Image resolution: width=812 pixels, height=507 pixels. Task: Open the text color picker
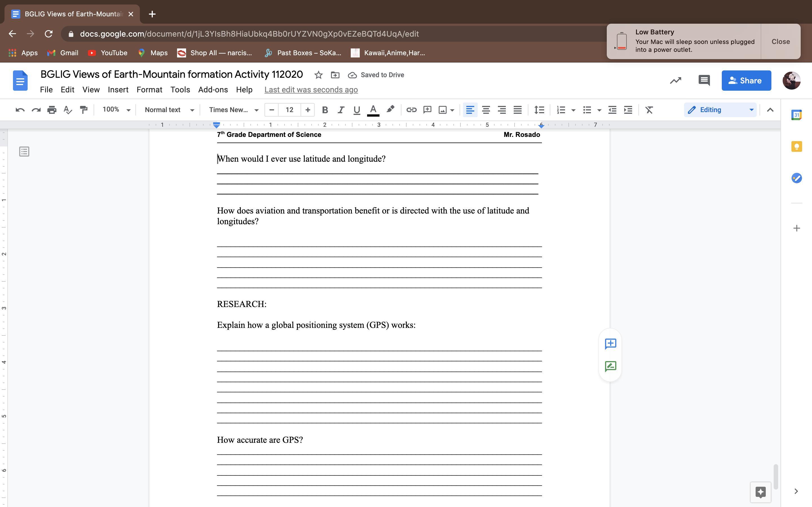pos(373,110)
